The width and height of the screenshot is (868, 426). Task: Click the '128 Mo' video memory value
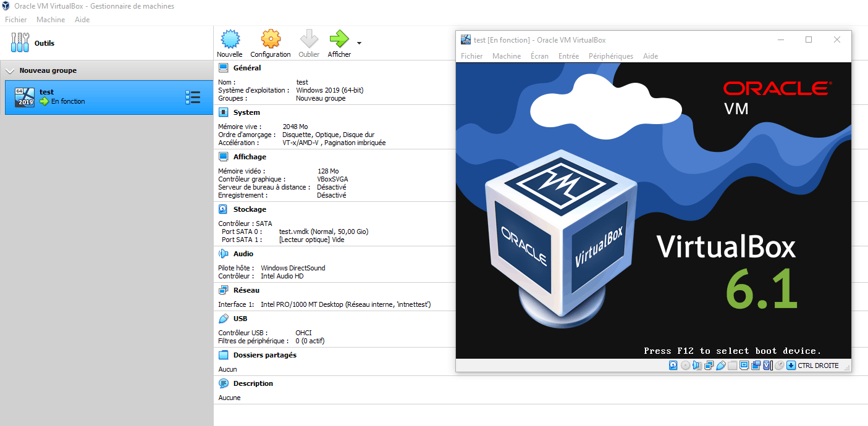(x=328, y=171)
